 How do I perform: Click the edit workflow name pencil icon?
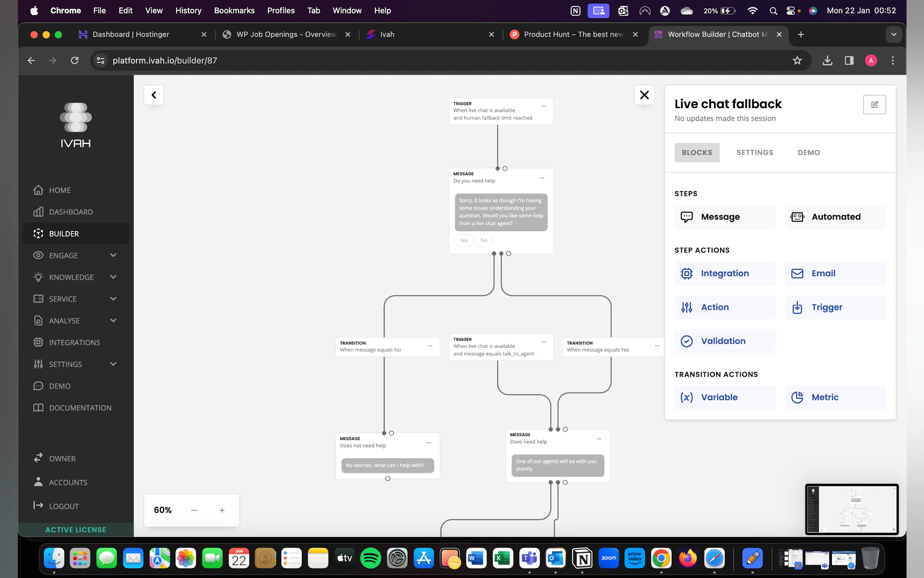[874, 104]
